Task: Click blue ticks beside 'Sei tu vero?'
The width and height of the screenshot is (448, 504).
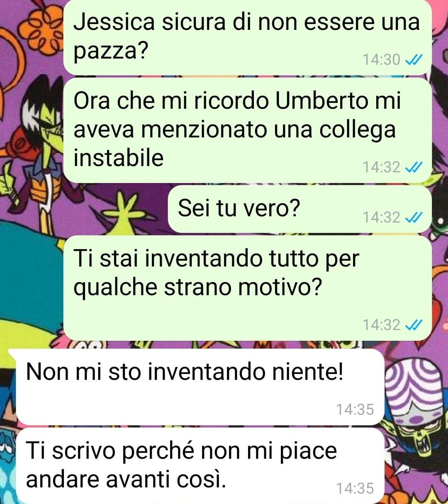Action: point(413,217)
